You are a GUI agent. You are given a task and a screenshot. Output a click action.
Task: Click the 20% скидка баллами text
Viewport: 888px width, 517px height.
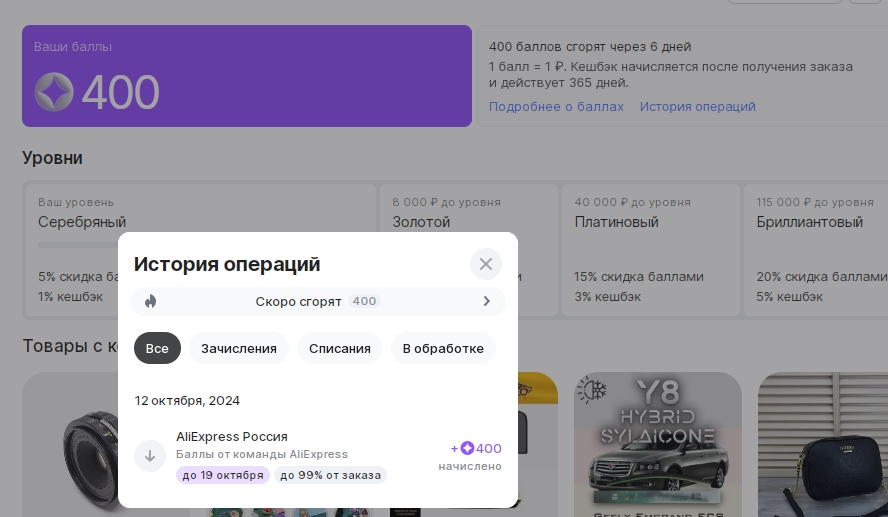(822, 277)
